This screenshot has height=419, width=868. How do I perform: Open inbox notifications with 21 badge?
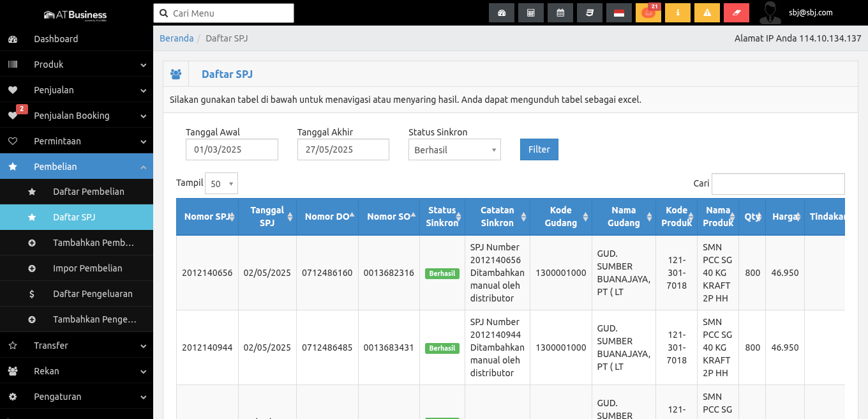(x=648, y=13)
